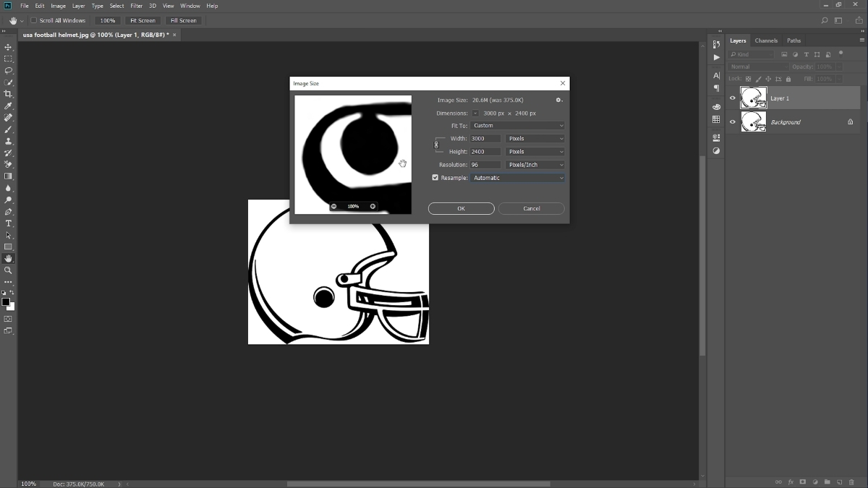Toggle lock all padlock in Layers

pyautogui.click(x=788, y=78)
